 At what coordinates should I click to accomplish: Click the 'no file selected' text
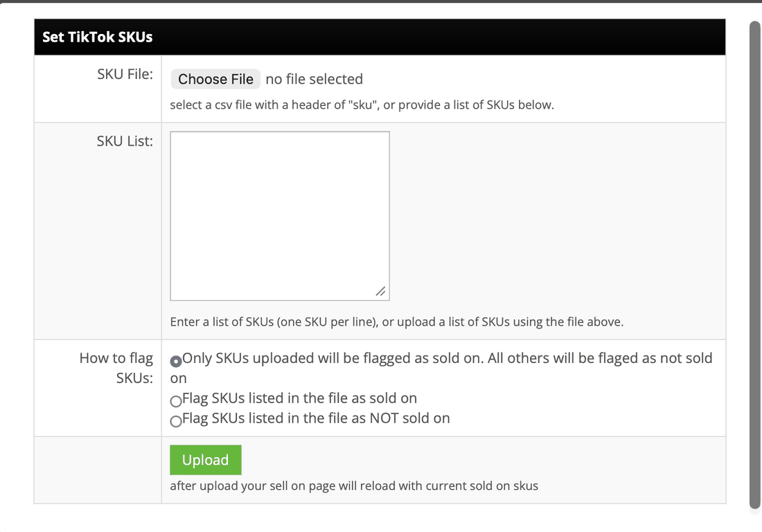(314, 79)
